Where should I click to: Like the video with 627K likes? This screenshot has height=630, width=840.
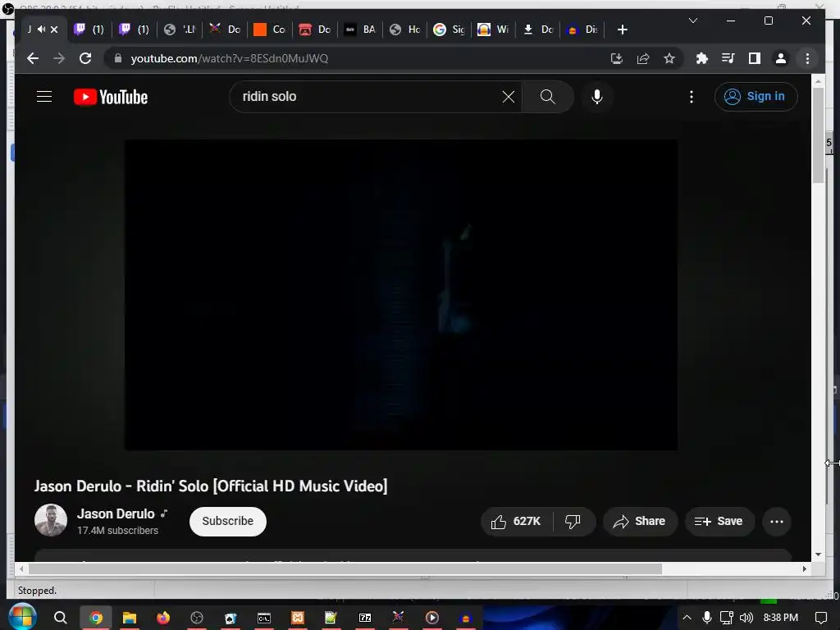pos(517,521)
